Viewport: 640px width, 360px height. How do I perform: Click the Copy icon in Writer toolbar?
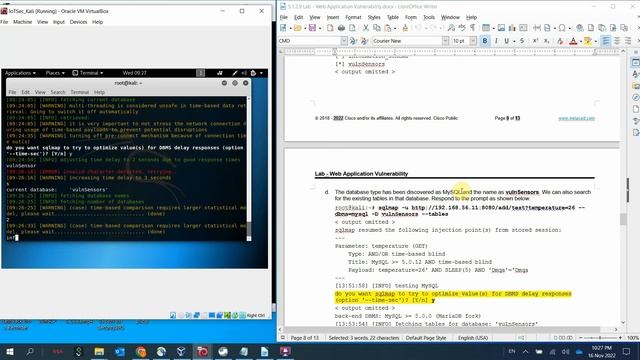[377, 28]
